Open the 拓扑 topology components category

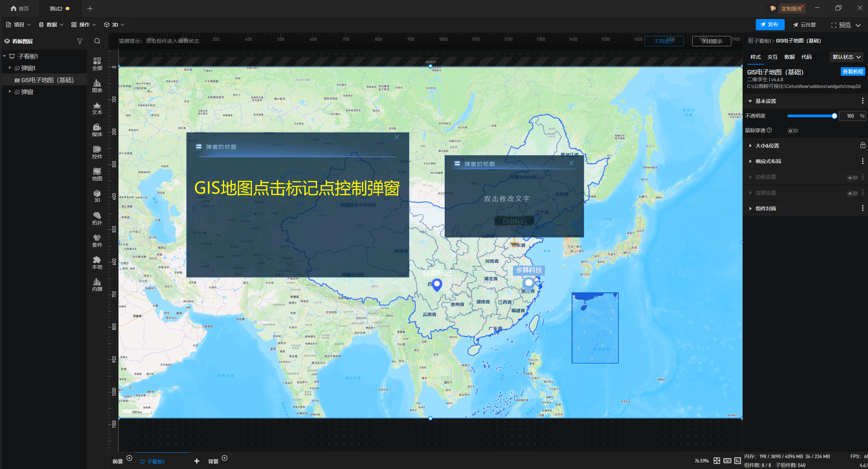(97, 218)
